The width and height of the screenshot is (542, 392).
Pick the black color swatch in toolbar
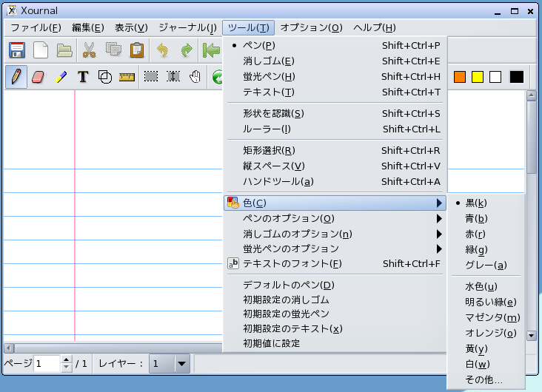pos(517,77)
